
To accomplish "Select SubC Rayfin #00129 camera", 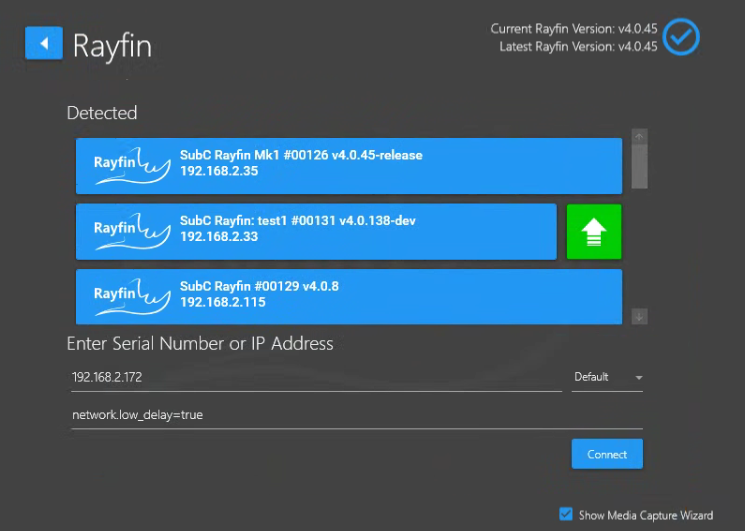I will coord(400,296).
